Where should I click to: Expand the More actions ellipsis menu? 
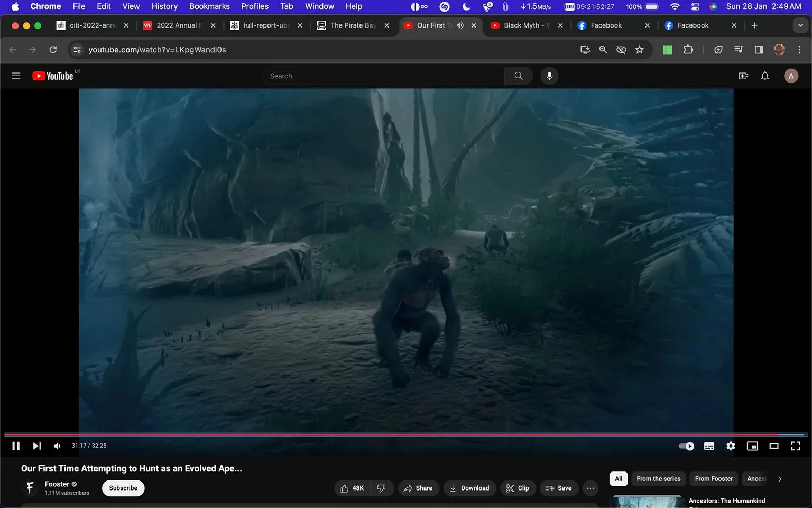[x=590, y=488]
